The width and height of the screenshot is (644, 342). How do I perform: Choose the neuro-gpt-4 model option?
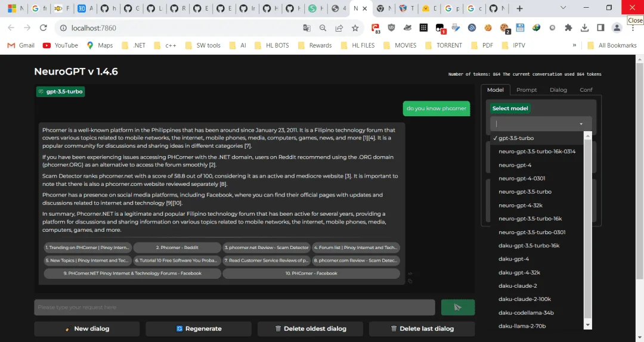537,165
